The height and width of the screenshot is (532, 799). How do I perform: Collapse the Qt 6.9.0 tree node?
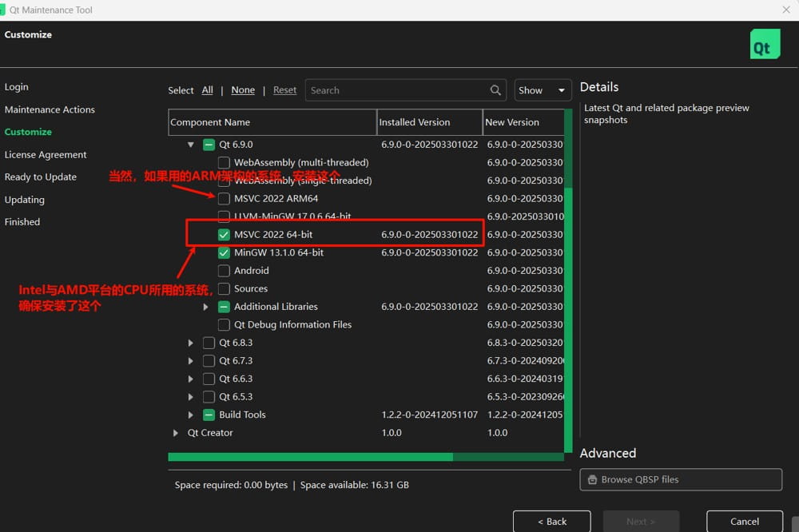(x=191, y=145)
